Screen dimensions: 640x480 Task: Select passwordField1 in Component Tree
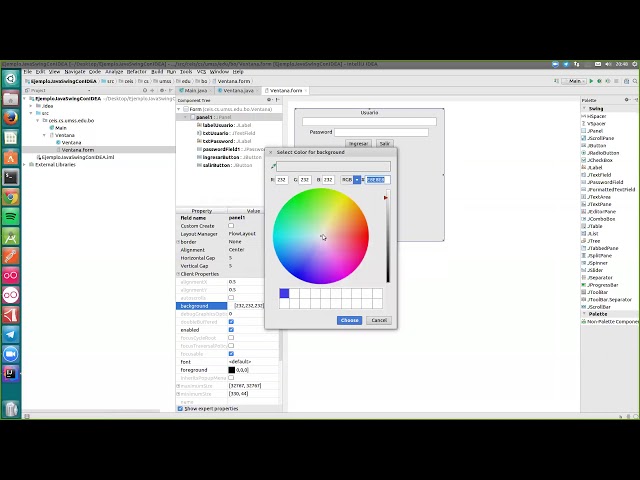coord(231,149)
